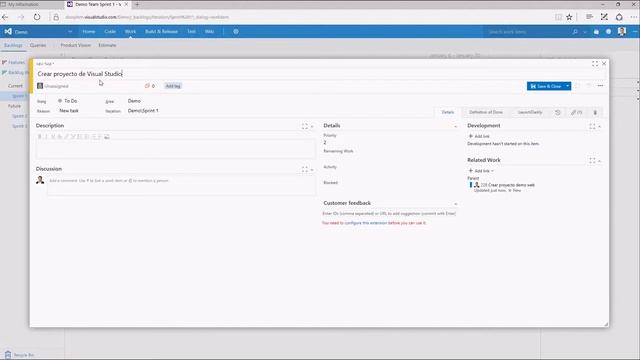
Task: Open the Product Vision tab
Action: (76, 45)
